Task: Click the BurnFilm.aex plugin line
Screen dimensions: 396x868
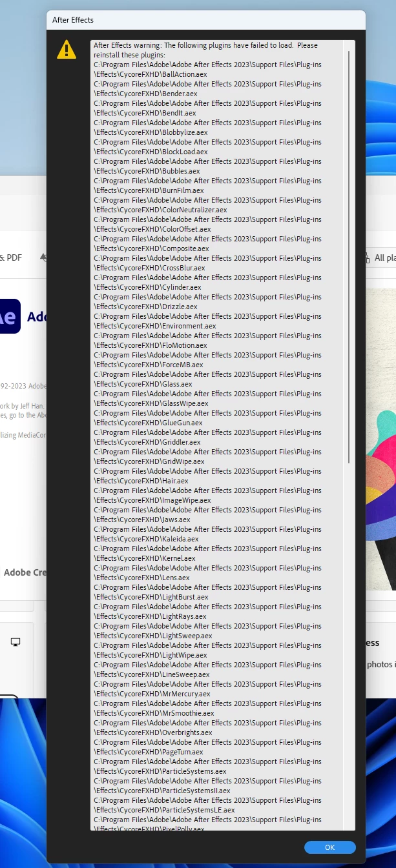Action: coord(149,190)
